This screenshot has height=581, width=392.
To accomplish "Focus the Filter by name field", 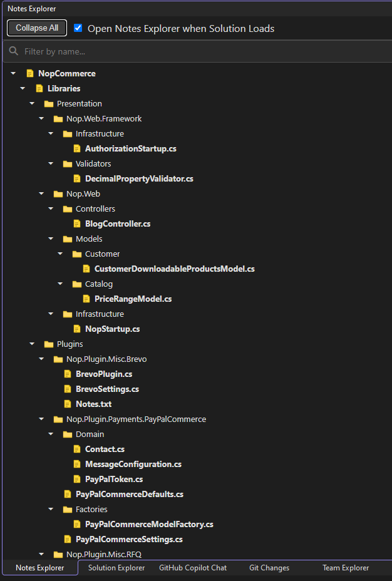I will (x=197, y=51).
